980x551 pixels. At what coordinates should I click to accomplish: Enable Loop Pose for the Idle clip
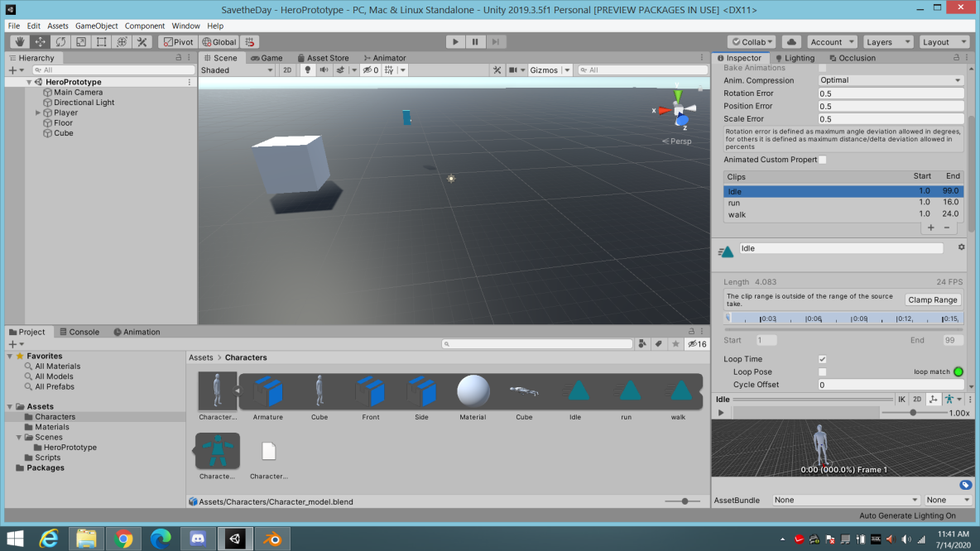coord(822,371)
